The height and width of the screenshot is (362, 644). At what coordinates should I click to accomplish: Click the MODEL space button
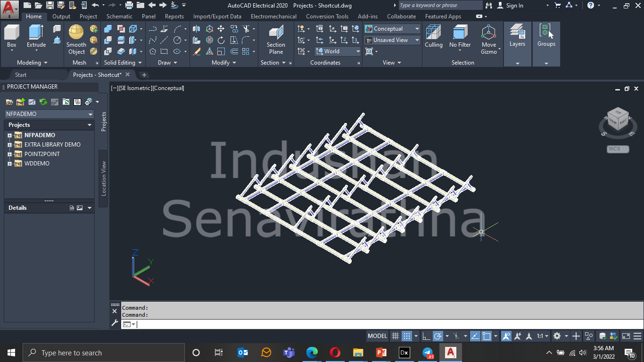[378, 336]
